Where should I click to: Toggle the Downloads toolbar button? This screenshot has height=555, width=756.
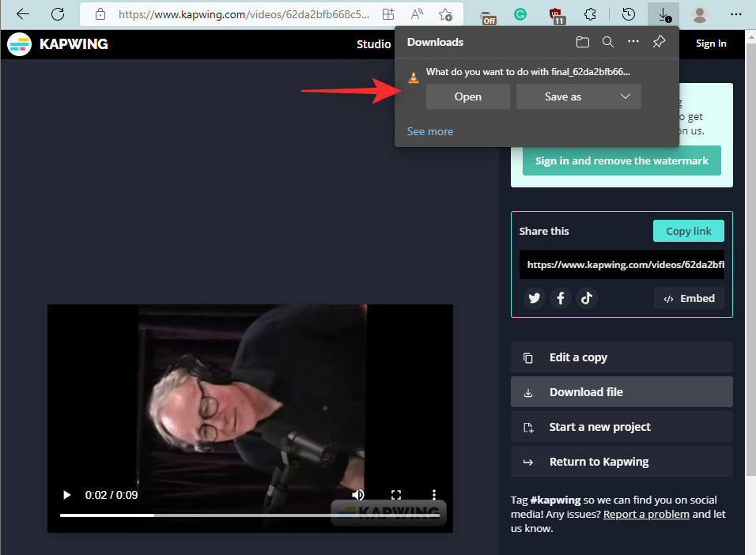[663, 14]
